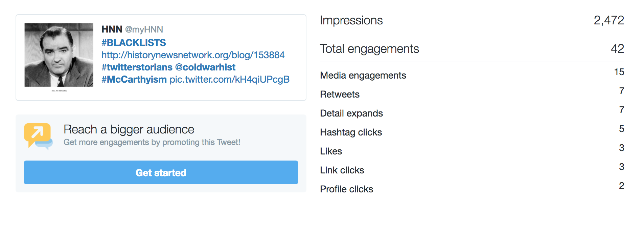Viewport: 644px width, 231px height.
Task: Select the Total engagements label
Action: 369,49
